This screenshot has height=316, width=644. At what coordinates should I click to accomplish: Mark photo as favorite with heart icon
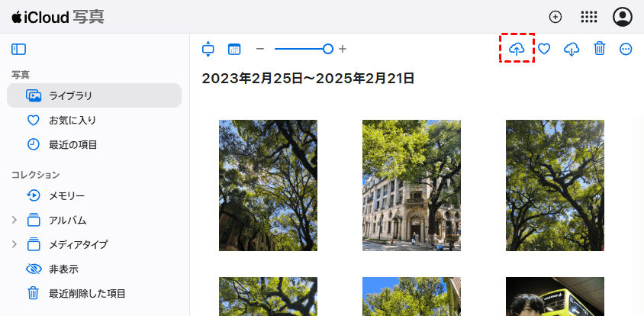[544, 50]
